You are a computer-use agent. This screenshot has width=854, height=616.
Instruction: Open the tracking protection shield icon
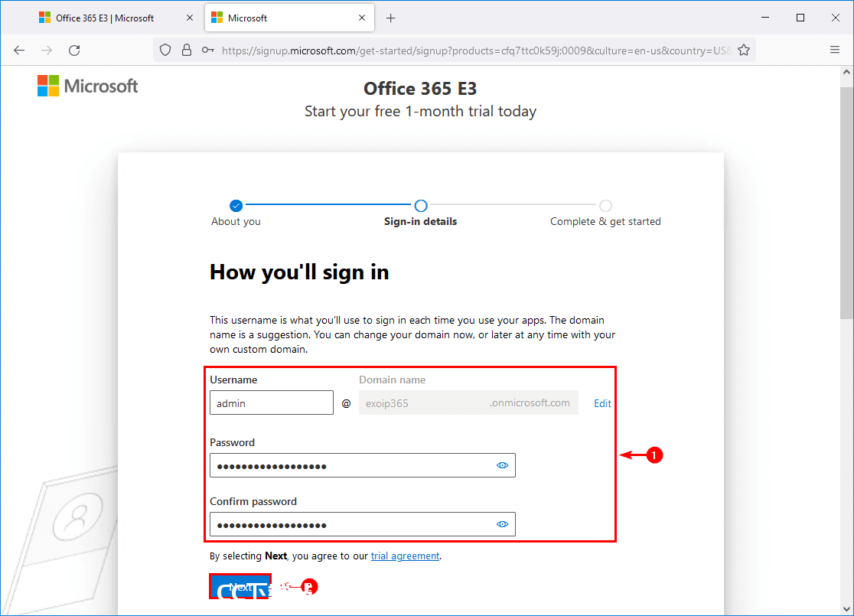tap(165, 51)
